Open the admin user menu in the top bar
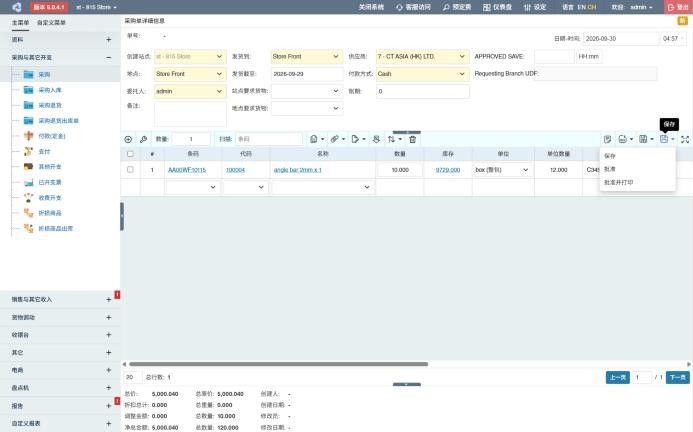The width and height of the screenshot is (693, 432). (641, 7)
